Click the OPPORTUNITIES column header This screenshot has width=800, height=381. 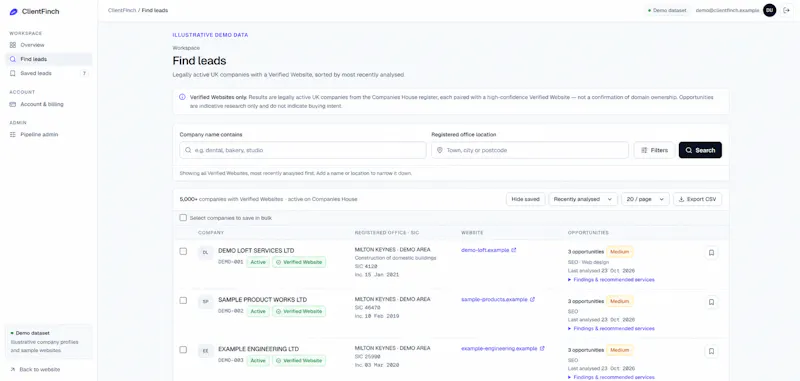(588, 233)
